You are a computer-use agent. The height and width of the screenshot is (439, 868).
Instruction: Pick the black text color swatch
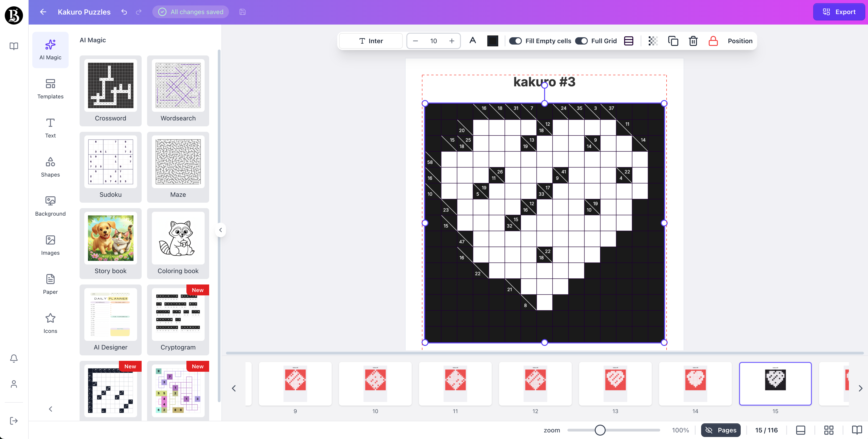click(492, 41)
